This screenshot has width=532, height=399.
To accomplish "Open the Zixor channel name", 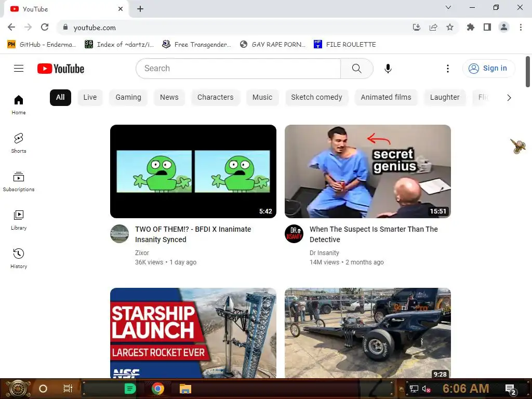I will (x=142, y=253).
